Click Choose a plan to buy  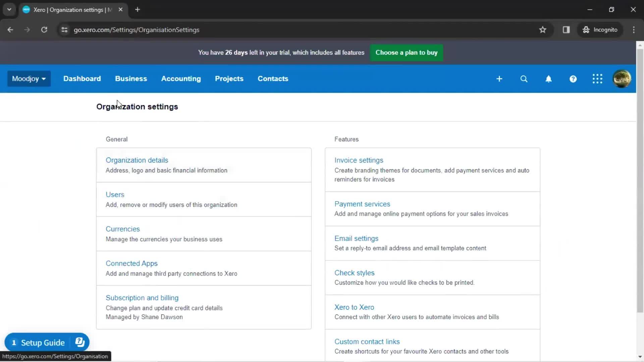tap(406, 53)
